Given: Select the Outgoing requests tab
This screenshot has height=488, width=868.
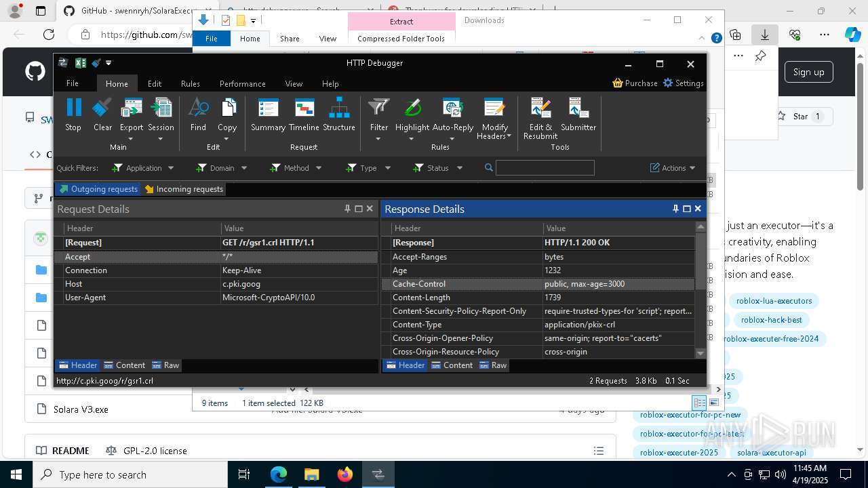Looking at the screenshot, I should [x=98, y=189].
